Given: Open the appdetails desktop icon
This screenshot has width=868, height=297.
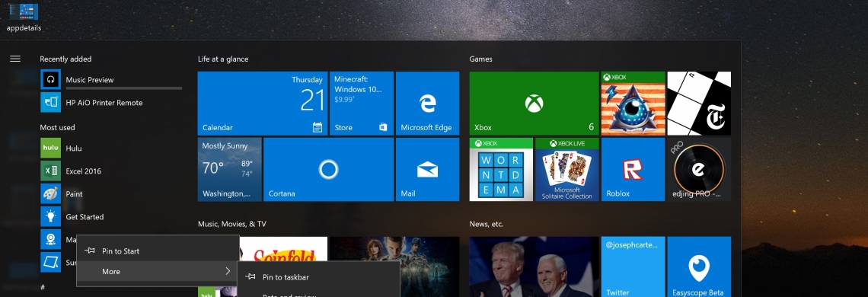Looking at the screenshot, I should [24, 17].
